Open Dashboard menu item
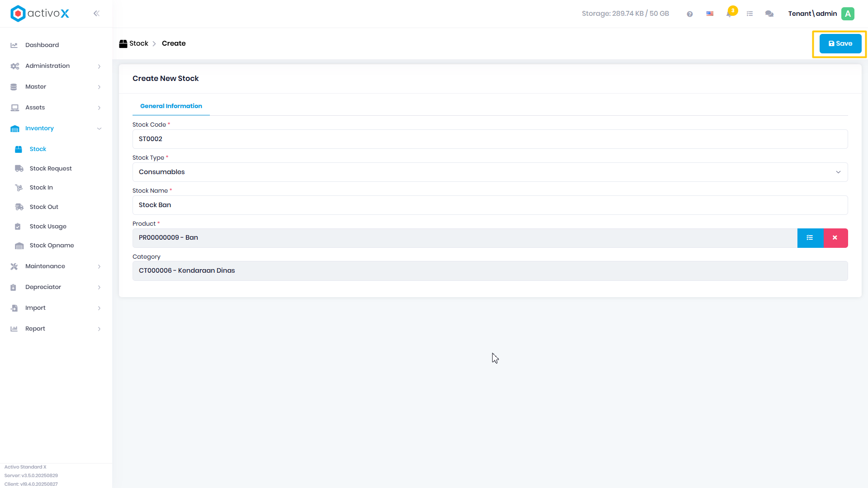This screenshot has height=488, width=868. click(x=42, y=45)
